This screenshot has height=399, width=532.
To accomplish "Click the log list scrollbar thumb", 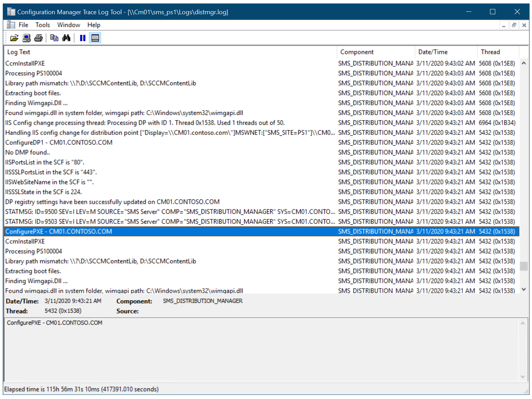I will coord(524,266).
